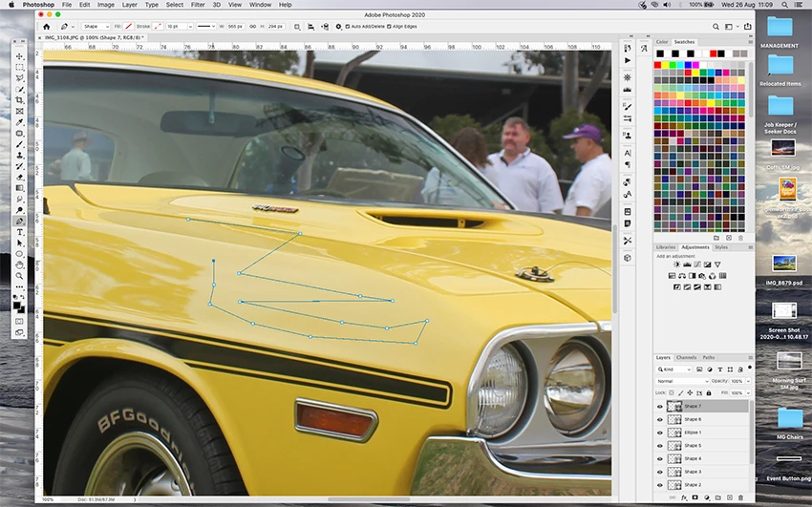Switch to the Libraries tab
Image resolution: width=812 pixels, height=507 pixels.
tap(666, 247)
